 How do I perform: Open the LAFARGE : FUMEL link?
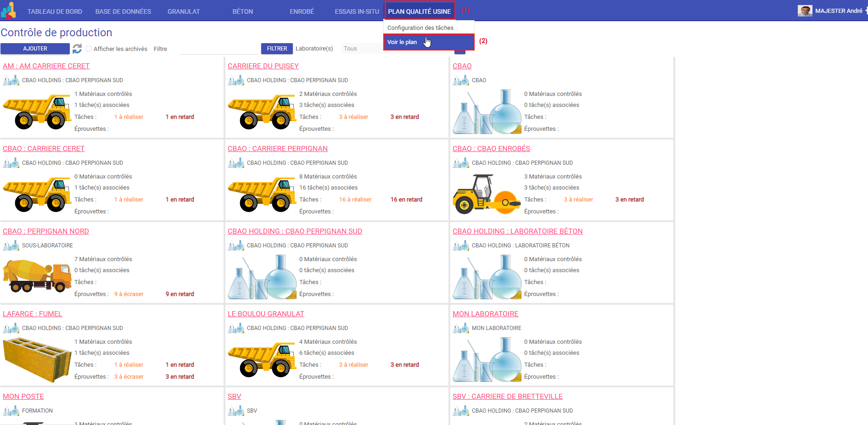click(32, 314)
